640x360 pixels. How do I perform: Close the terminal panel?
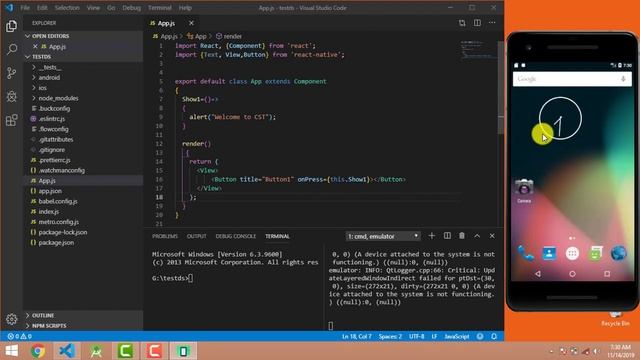(x=492, y=236)
